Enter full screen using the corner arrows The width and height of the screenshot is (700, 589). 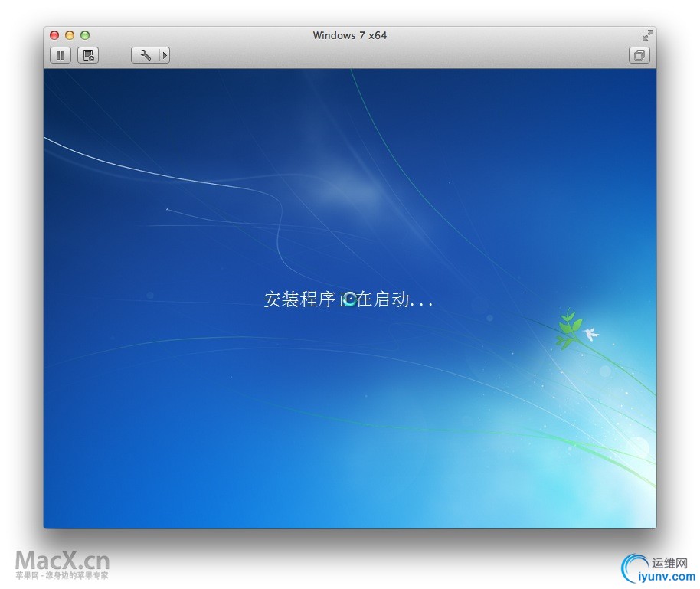click(x=647, y=35)
